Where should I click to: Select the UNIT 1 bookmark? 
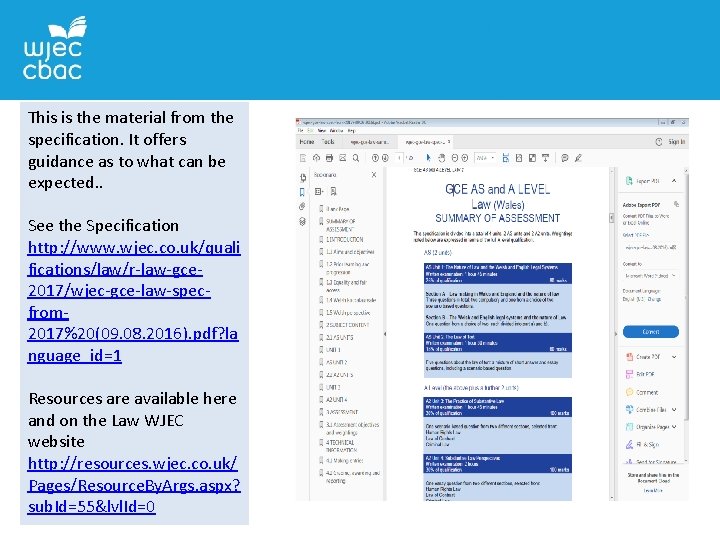(x=333, y=350)
